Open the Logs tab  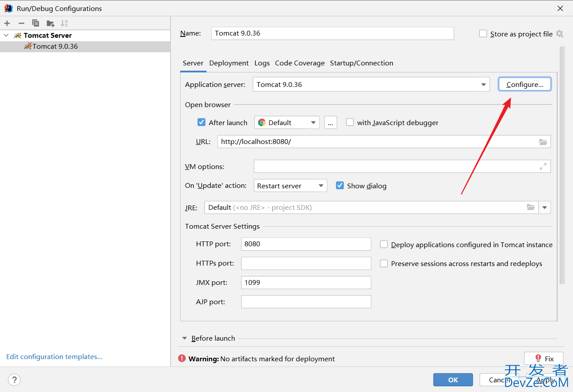click(x=262, y=63)
